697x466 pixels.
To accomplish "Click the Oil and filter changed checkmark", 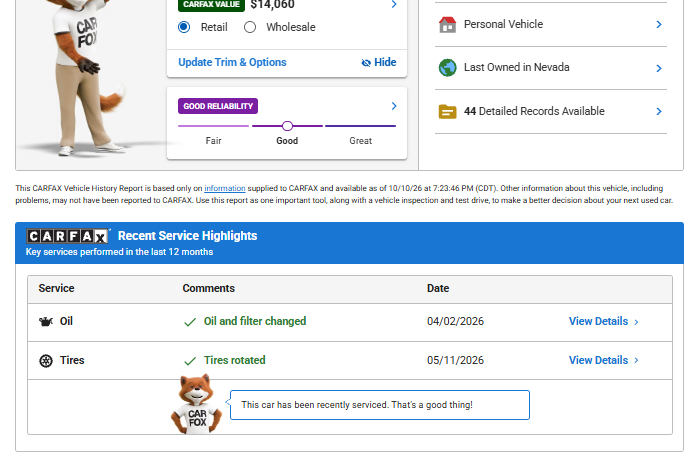I will pyautogui.click(x=190, y=322).
